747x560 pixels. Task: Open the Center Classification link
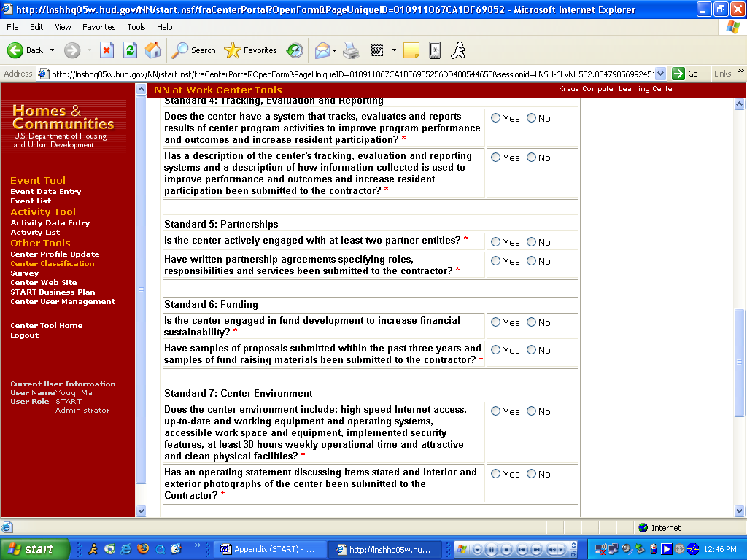(53, 264)
